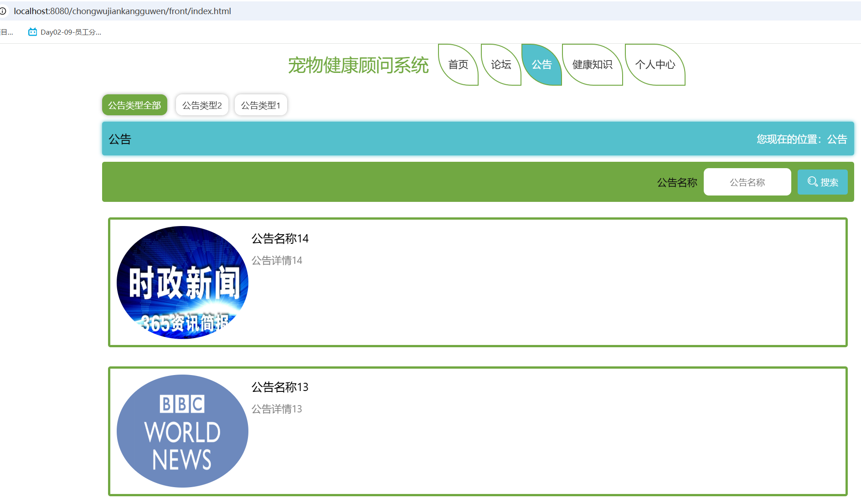The height and width of the screenshot is (504, 861).
Task: Click the 公告详情13 description text
Action: pos(277,409)
